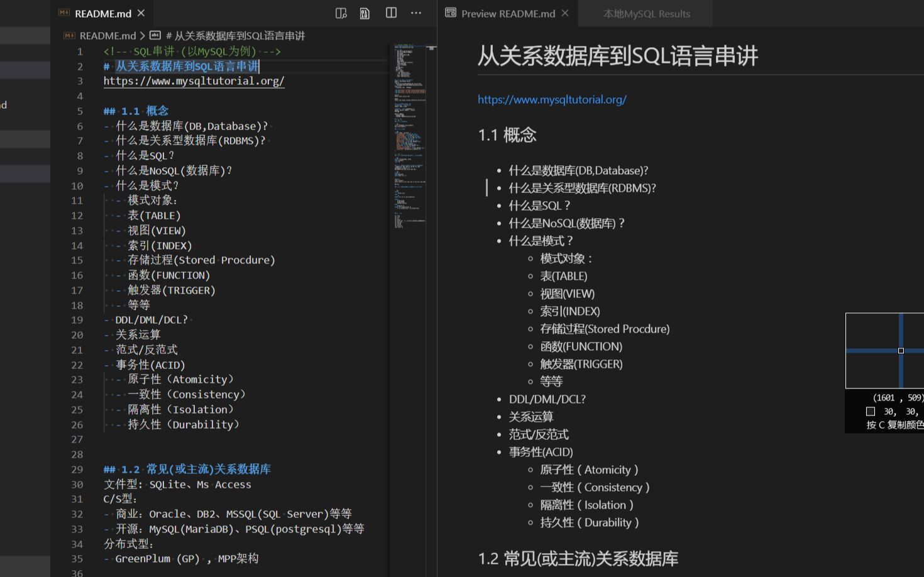Split the editor using the Split Editor icon
Viewport: 924px width, 577px height.
click(391, 13)
